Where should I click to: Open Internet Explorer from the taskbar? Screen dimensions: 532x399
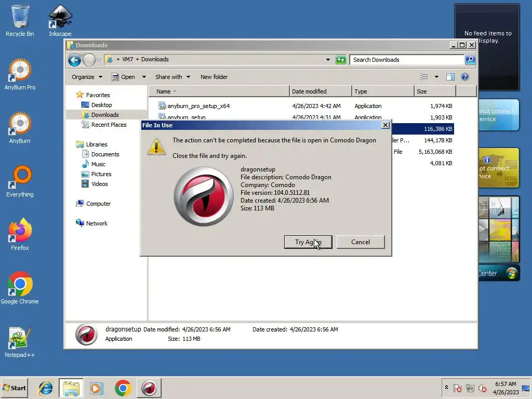(x=46, y=388)
